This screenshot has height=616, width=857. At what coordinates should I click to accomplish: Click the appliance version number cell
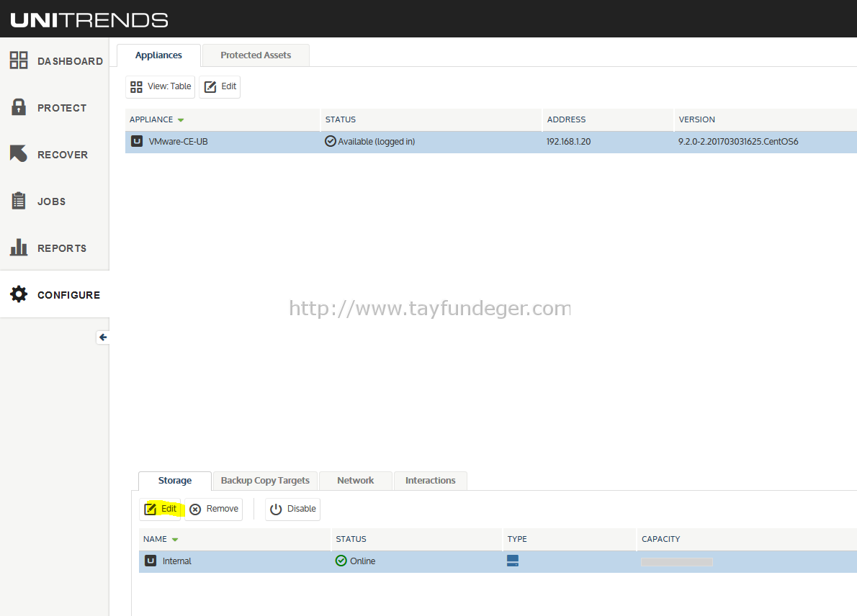[738, 142]
